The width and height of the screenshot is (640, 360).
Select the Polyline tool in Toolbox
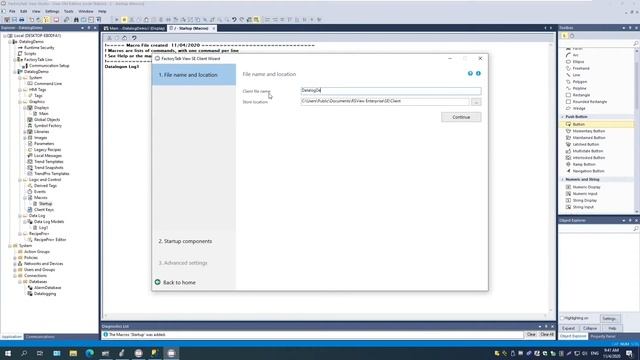pos(579,88)
